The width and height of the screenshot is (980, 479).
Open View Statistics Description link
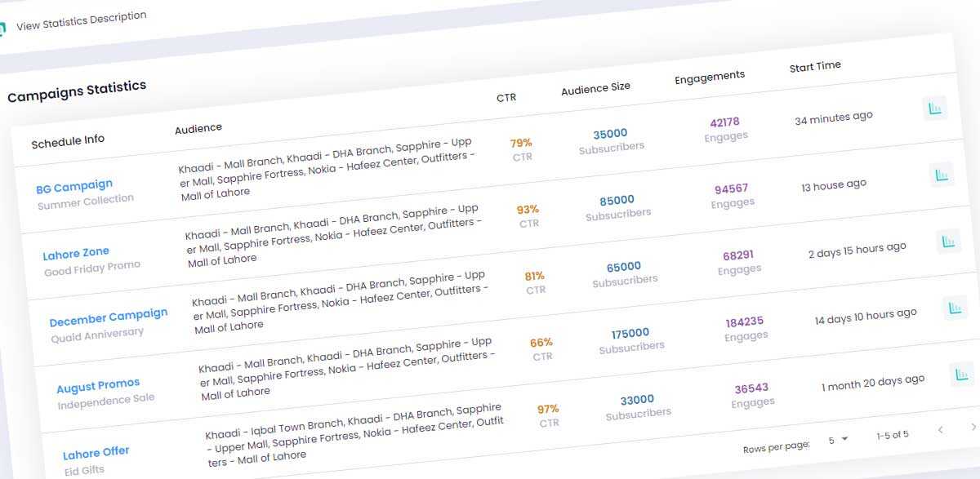82,20
